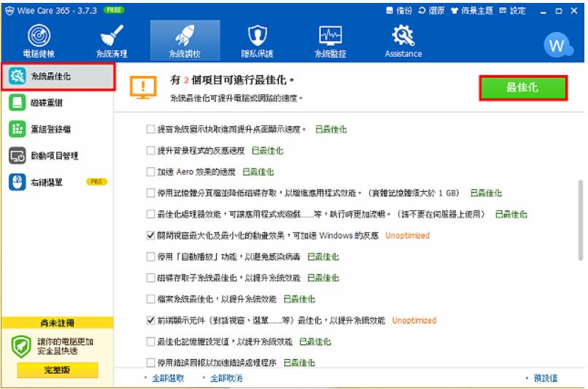This screenshot has height=389, width=588.
Task: Open the system cleaner broom icon
Action: coord(112,36)
